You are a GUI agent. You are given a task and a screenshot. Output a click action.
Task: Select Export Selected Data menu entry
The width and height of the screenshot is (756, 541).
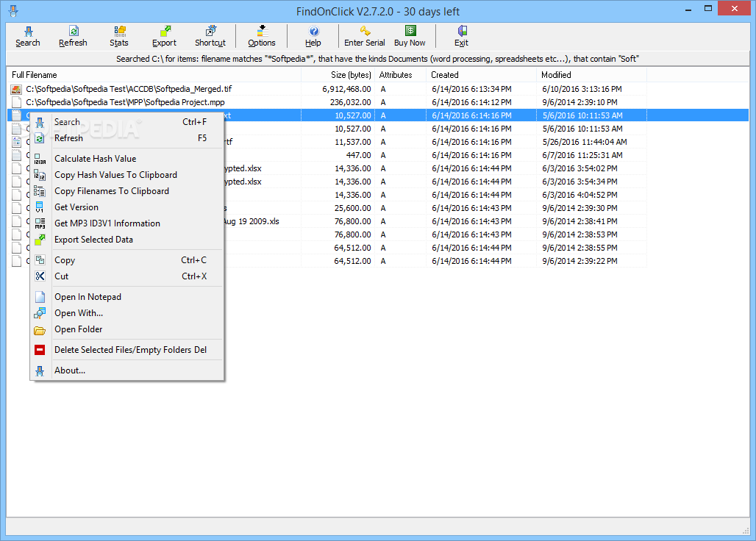click(127, 240)
